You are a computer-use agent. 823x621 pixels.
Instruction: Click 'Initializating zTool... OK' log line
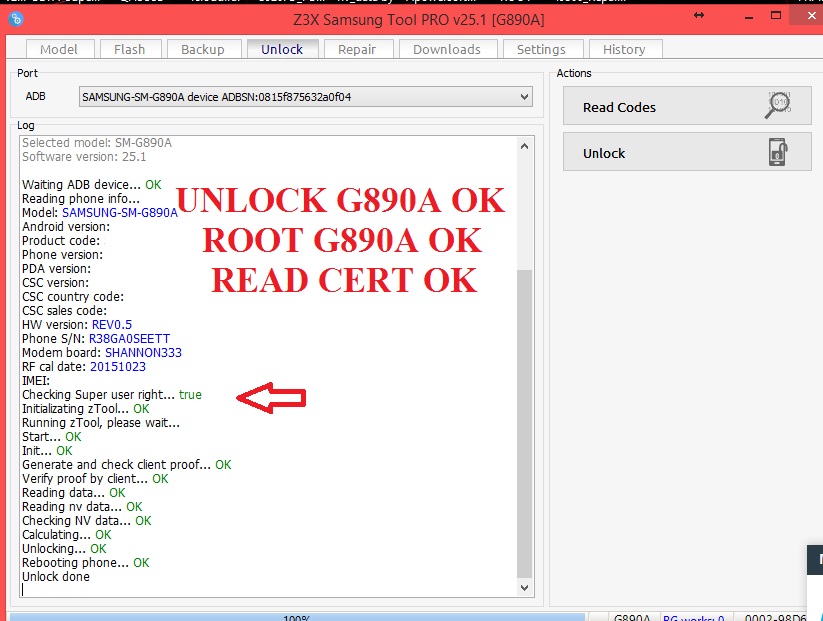(x=86, y=408)
